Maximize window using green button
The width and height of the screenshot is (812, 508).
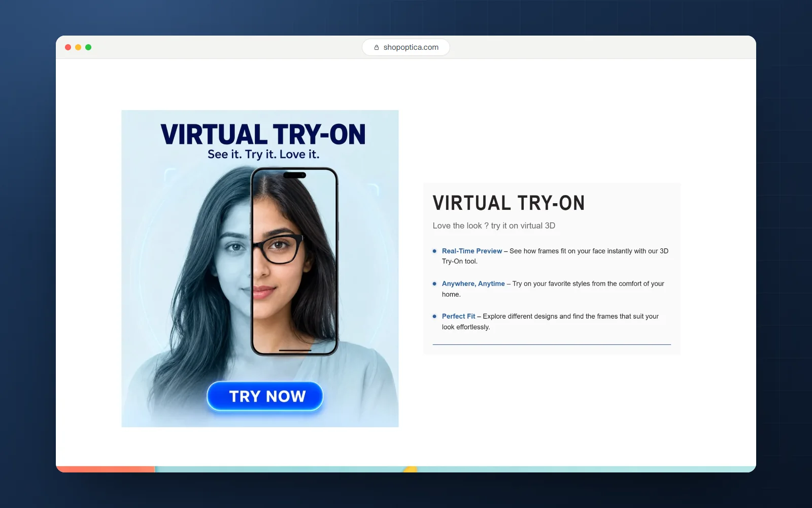[88, 47]
